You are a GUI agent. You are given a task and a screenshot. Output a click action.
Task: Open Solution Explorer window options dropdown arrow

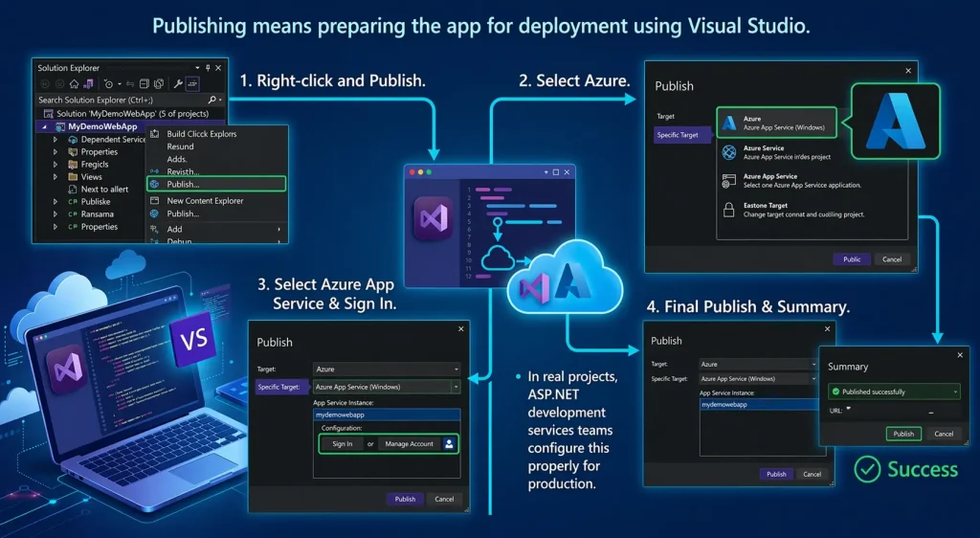197,67
